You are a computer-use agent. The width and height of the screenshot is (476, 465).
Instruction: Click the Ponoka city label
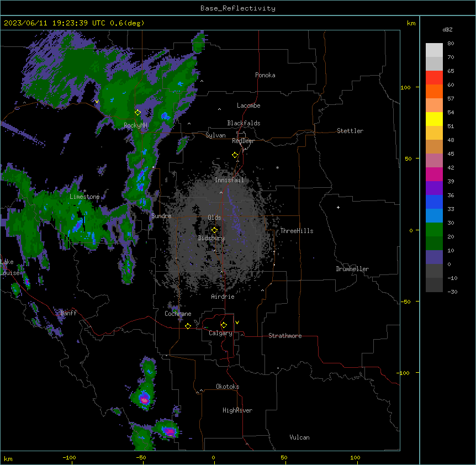[265, 75]
